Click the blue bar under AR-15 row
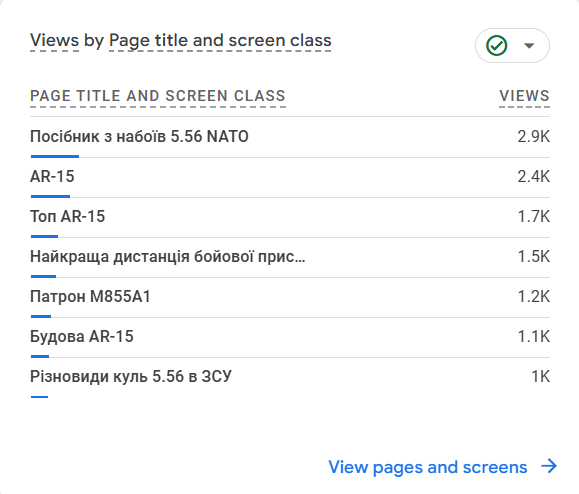 click(x=50, y=196)
